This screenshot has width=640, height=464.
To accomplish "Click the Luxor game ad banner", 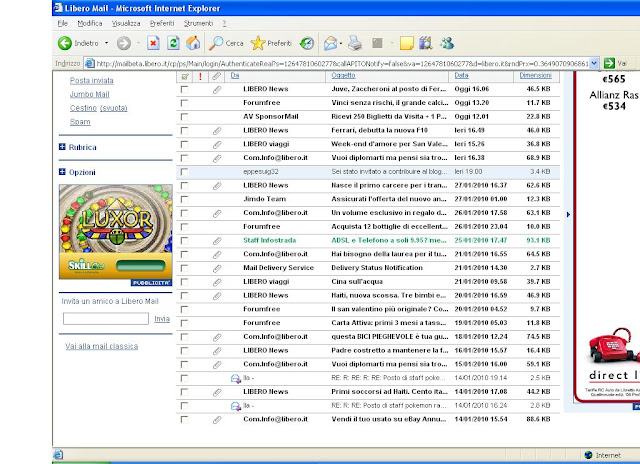I will (116, 232).
